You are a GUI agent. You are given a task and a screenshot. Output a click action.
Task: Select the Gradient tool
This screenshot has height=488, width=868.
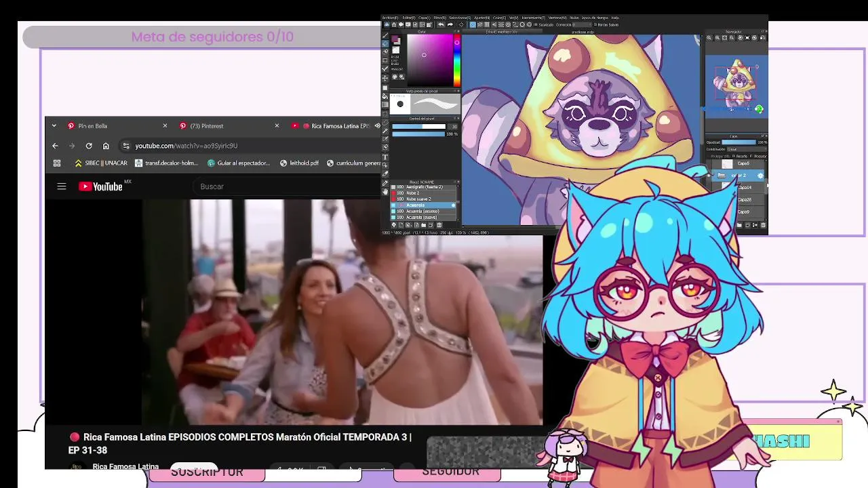pyautogui.click(x=385, y=104)
